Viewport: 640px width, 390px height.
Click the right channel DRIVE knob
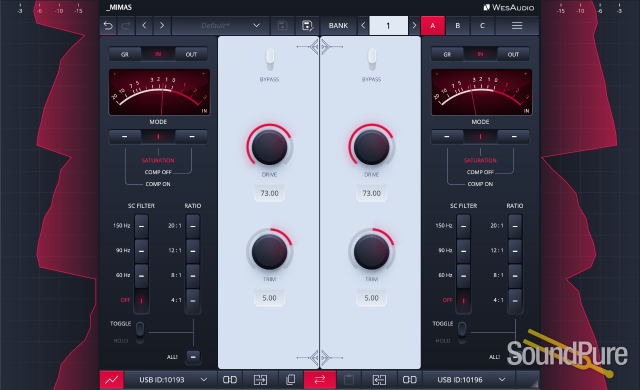tap(371, 146)
